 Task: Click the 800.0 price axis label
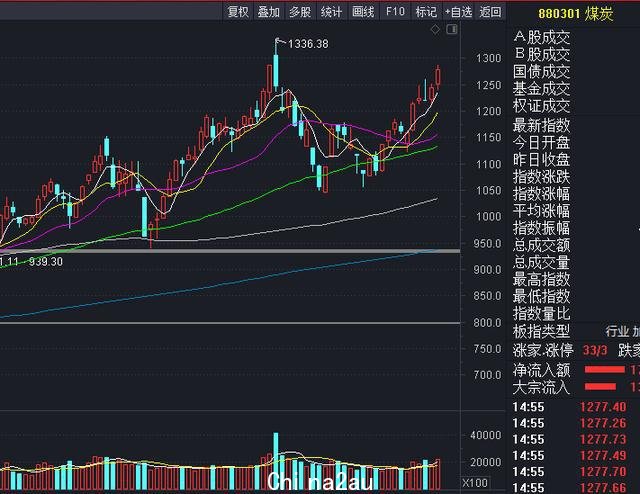(x=487, y=323)
